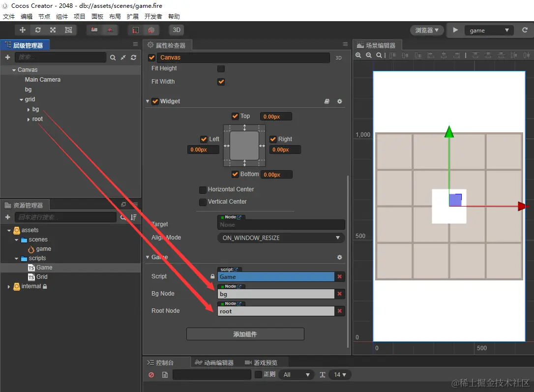The width and height of the screenshot is (534, 392).
Task: Expand the internal assets folder
Action: [x=8, y=287]
